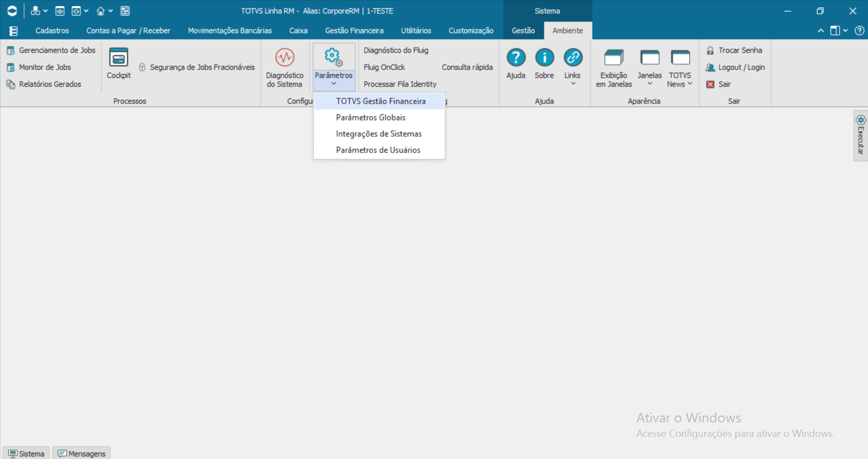Click Fluig OnClick

(x=384, y=67)
